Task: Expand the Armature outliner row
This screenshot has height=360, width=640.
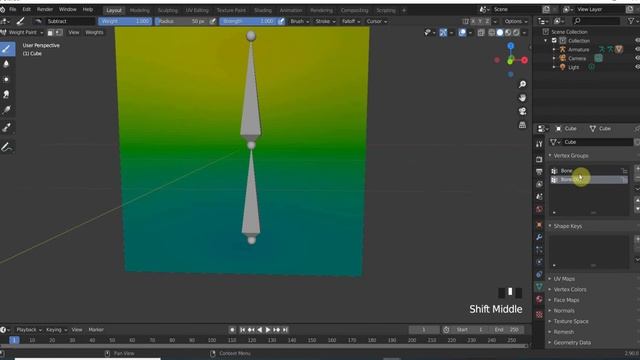Action: [554, 49]
